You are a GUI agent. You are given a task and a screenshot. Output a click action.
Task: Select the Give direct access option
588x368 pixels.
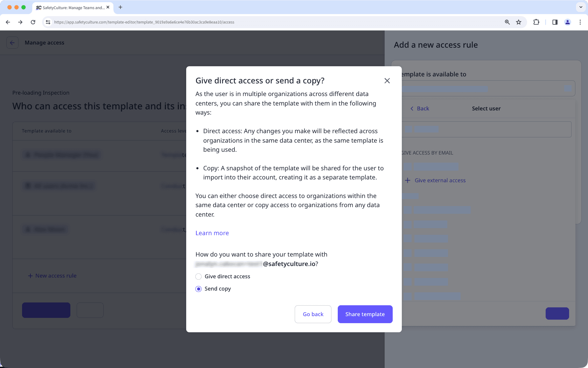pos(198,277)
